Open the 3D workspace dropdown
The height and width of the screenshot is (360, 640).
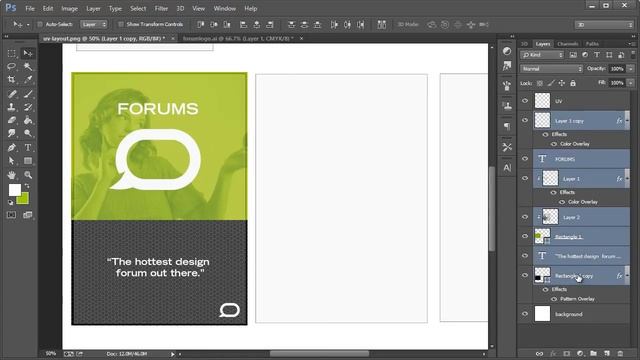pos(604,25)
